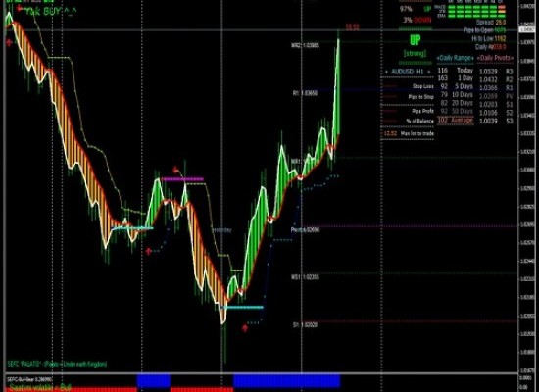Click the big green UP trend indicator
The width and height of the screenshot is (539, 392).
pos(416,40)
